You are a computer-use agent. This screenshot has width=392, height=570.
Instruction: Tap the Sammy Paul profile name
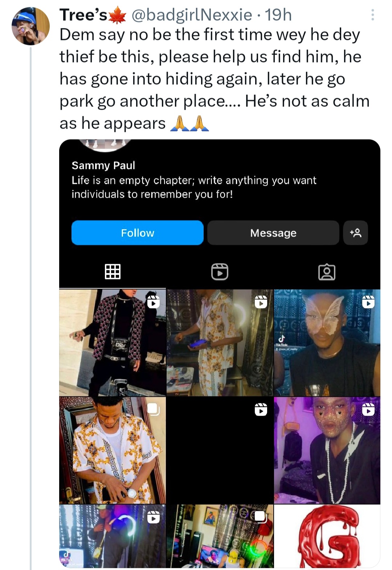pos(103,166)
